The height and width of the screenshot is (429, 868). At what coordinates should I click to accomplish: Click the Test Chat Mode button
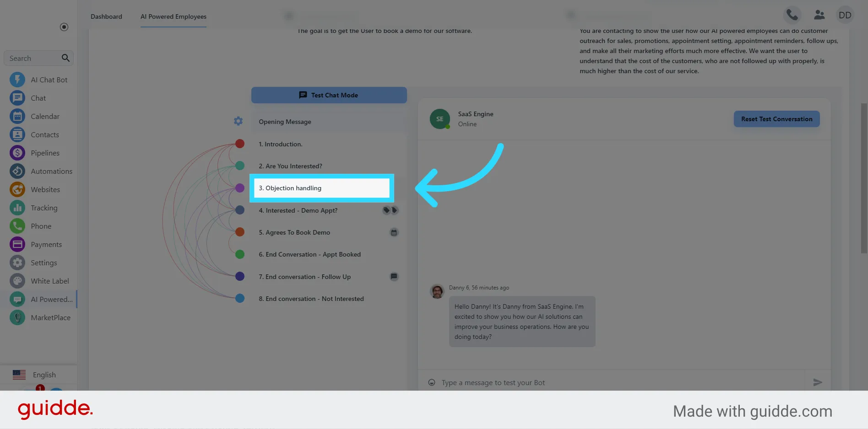(x=329, y=95)
